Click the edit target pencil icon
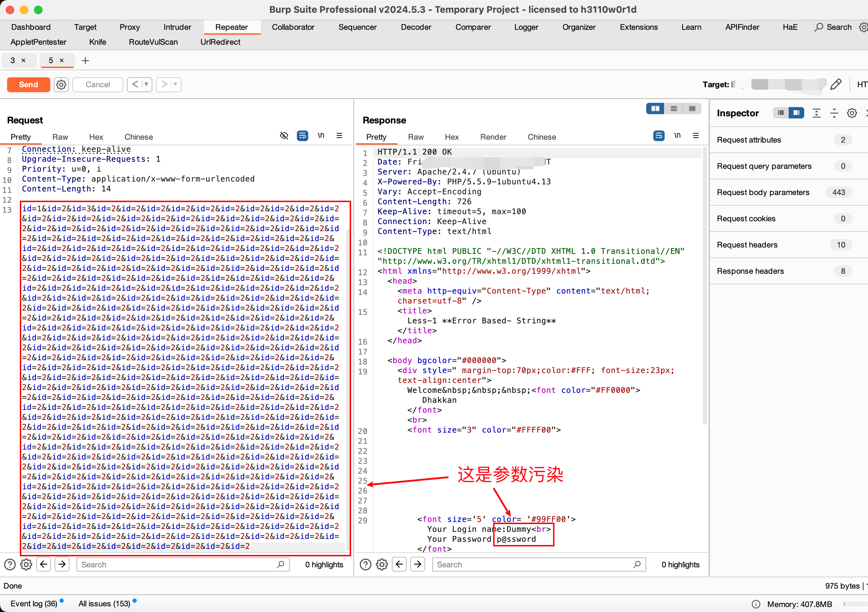 [x=835, y=84]
